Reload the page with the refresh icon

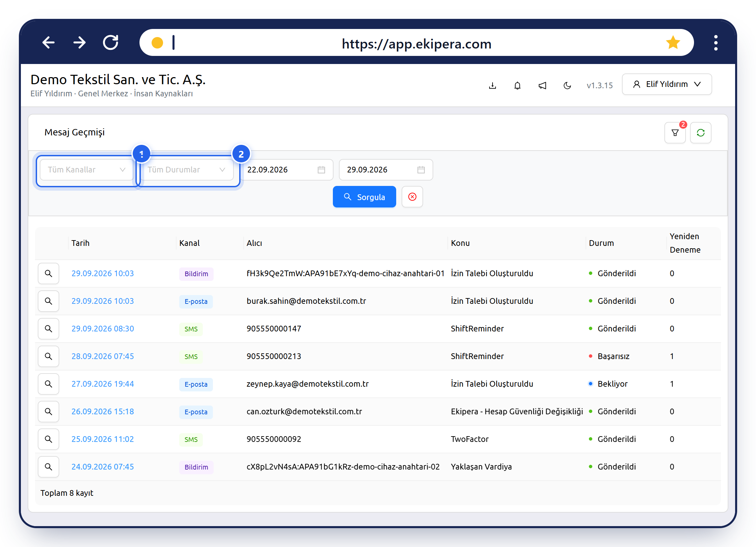tap(111, 42)
